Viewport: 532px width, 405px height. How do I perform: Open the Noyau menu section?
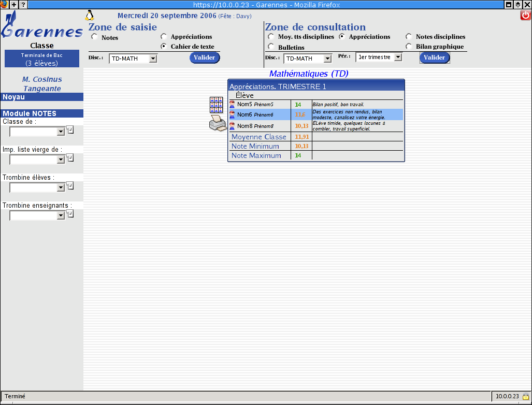(x=41, y=97)
